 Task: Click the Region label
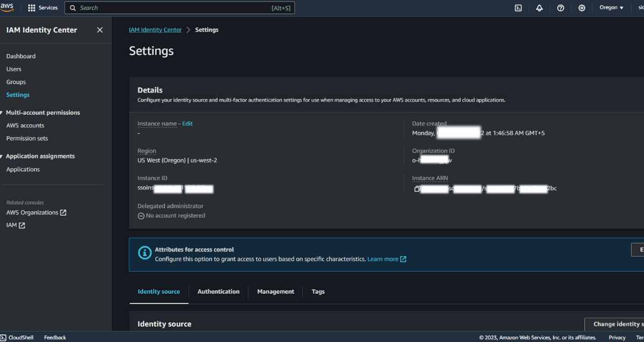(x=147, y=151)
